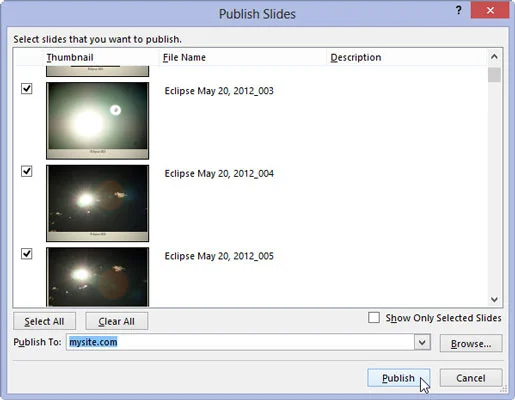The width and height of the screenshot is (515, 400).
Task: Click the vertical scrollbar thumb
Action: pyautogui.click(x=494, y=75)
